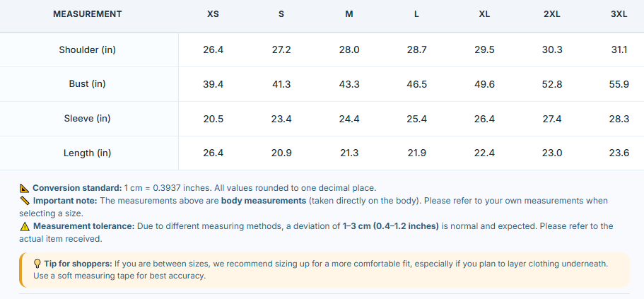This screenshot has height=299, width=644.
Task: Click the warning triangle icon beside Measurement tolerance
Action: click(x=25, y=226)
